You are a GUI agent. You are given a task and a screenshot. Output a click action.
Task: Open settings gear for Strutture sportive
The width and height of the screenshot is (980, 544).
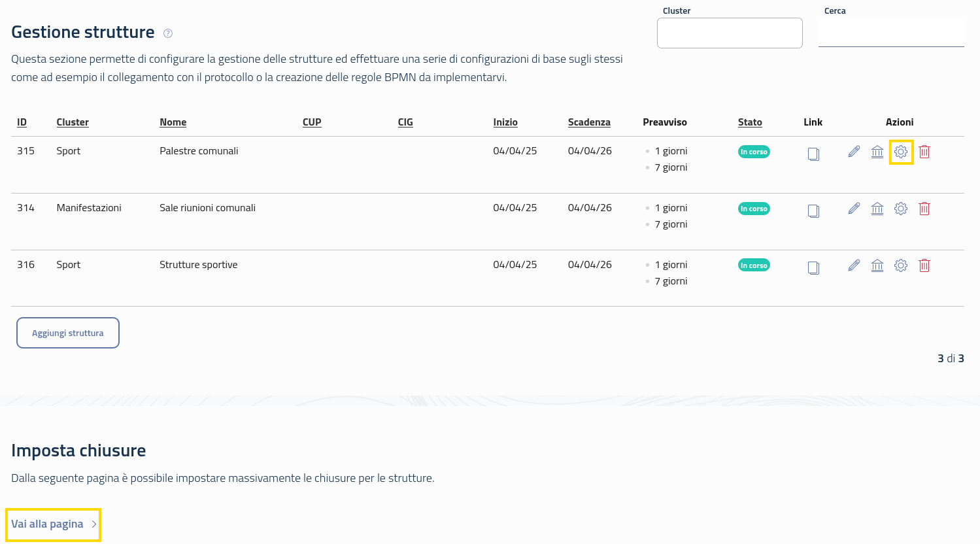tap(901, 265)
